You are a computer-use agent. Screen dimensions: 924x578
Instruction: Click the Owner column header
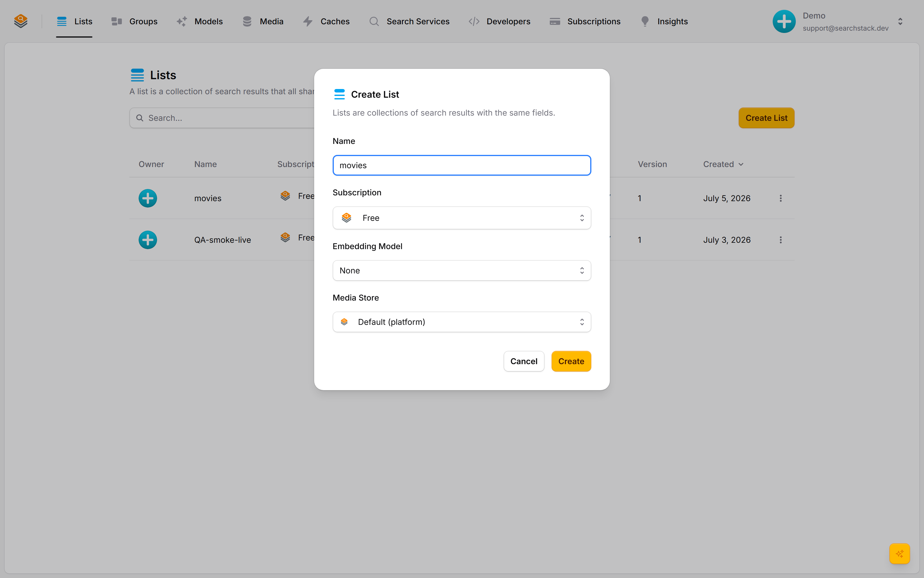pyautogui.click(x=151, y=164)
